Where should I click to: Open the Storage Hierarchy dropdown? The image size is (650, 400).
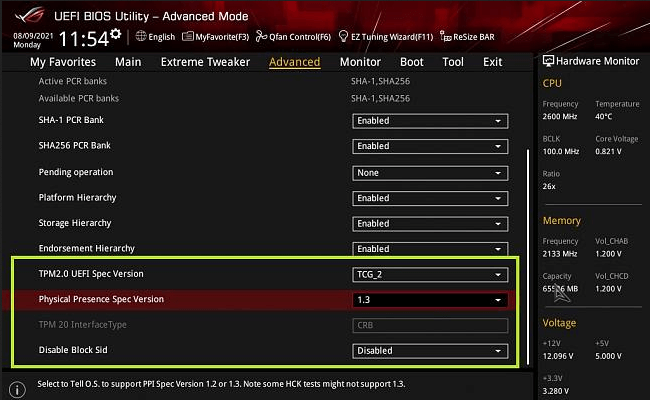click(x=430, y=223)
